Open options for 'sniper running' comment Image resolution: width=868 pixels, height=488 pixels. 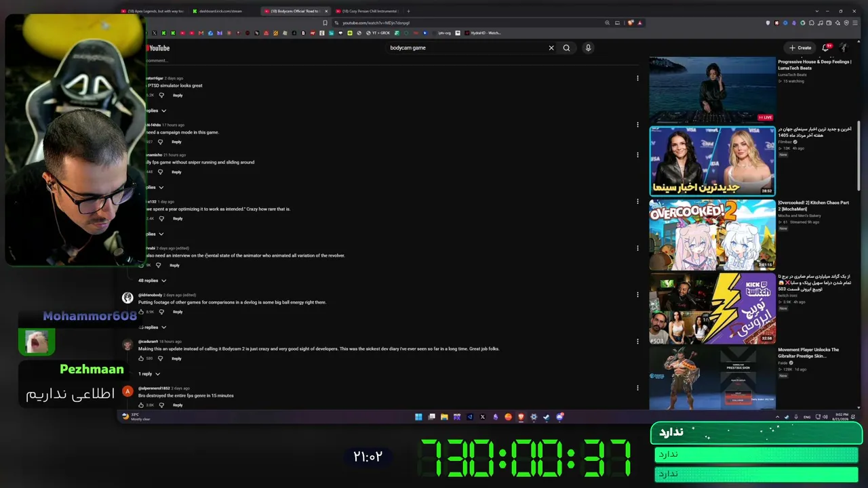tap(637, 155)
